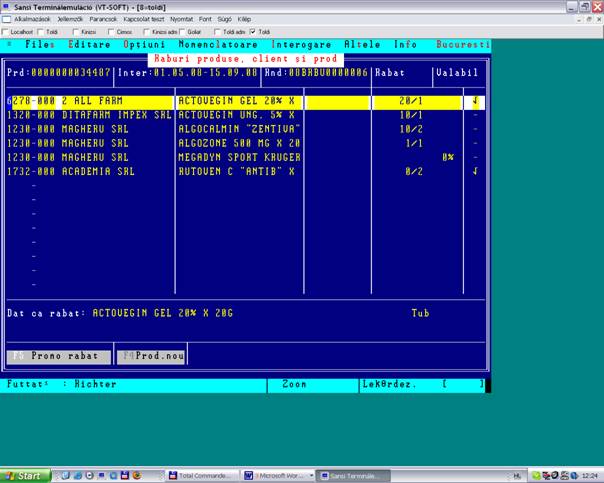Viewport: 604px width, 483px height.
Task: Expand the Interogare terminal menu
Action: [x=300, y=45]
